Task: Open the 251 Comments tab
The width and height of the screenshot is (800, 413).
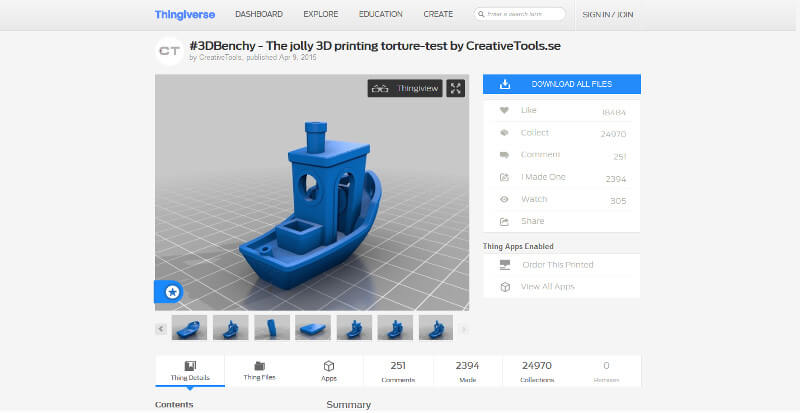Action: (x=398, y=371)
